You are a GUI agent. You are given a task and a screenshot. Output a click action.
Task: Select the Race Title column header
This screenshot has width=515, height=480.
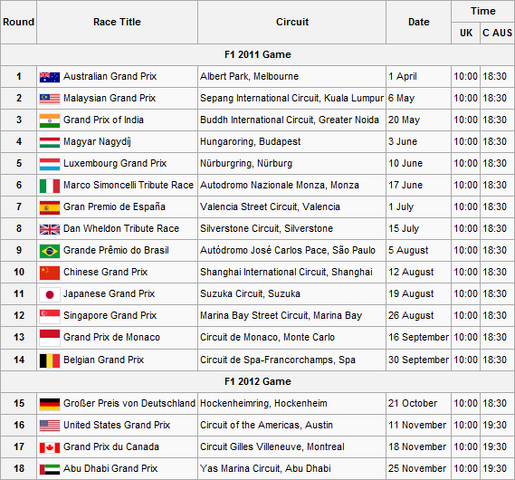coord(117,22)
